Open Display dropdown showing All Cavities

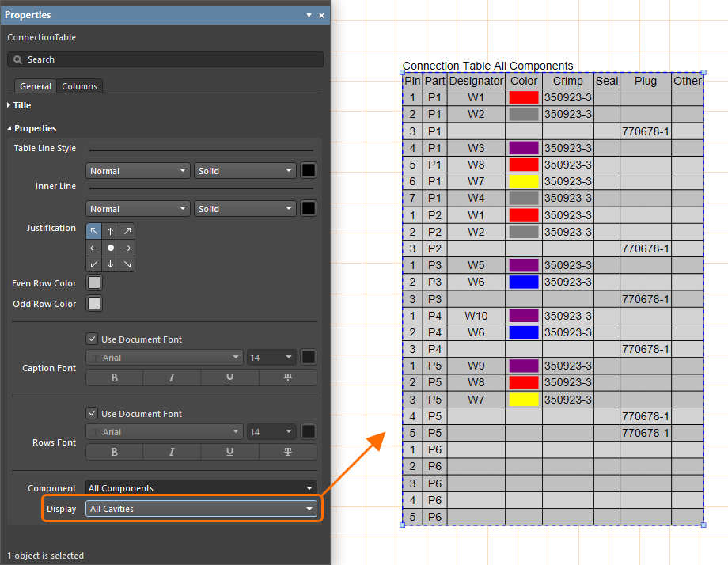tap(201, 509)
